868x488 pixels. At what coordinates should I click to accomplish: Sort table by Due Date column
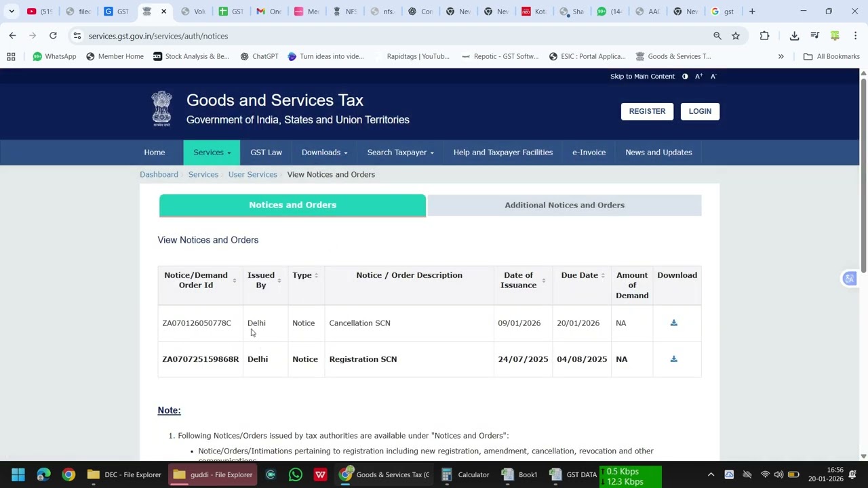coord(602,275)
